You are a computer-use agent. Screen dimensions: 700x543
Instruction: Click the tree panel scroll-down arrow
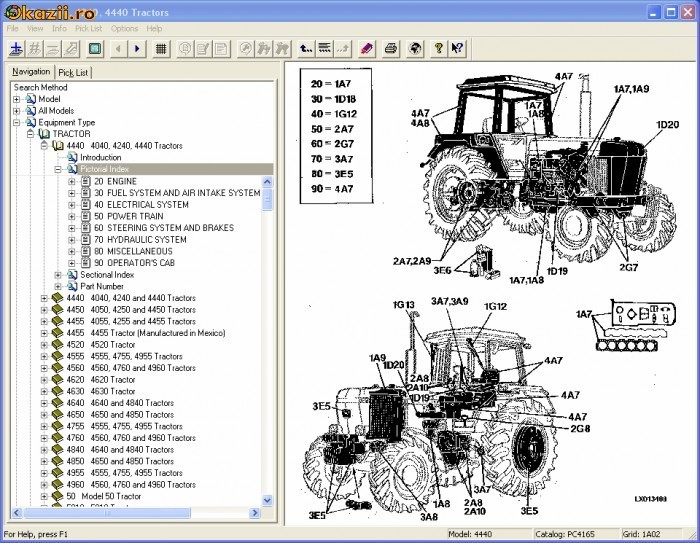point(267,501)
